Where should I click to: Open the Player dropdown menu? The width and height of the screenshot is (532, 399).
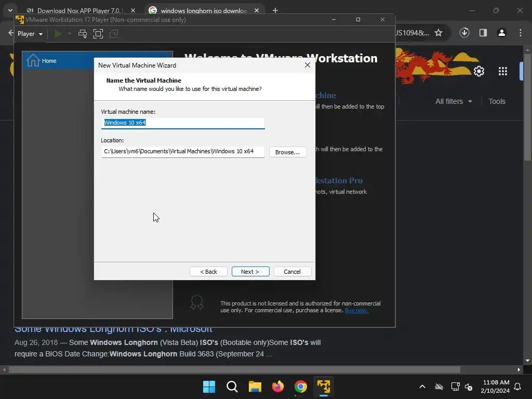(x=30, y=34)
